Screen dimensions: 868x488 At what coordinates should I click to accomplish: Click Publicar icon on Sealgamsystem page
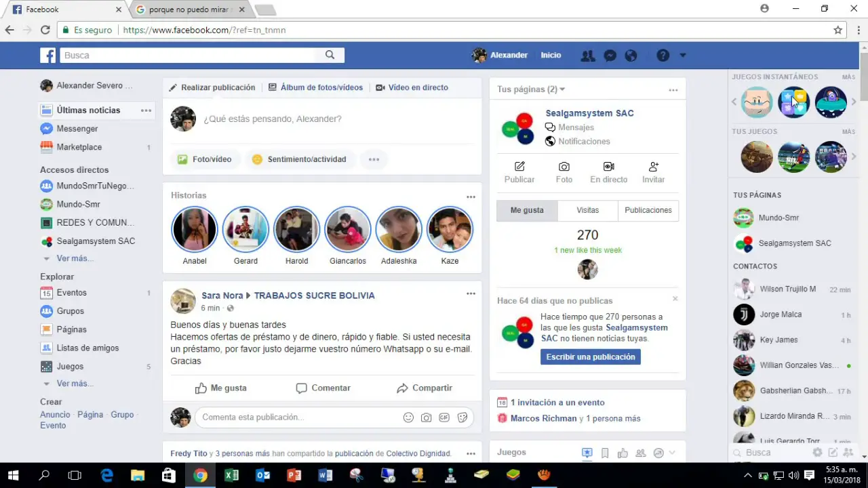(519, 167)
